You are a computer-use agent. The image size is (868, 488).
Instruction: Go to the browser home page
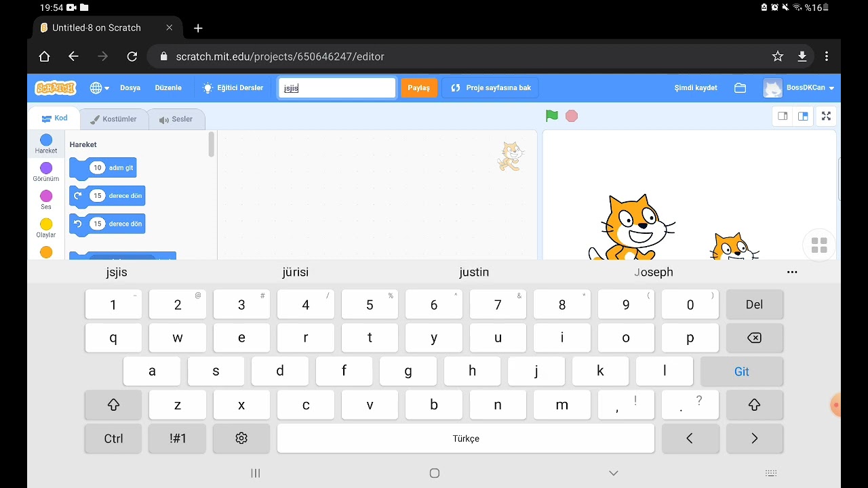(x=45, y=56)
